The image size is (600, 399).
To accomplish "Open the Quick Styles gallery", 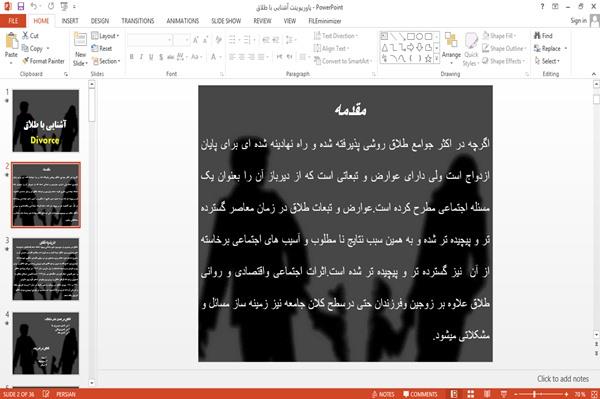I will pos(471,50).
